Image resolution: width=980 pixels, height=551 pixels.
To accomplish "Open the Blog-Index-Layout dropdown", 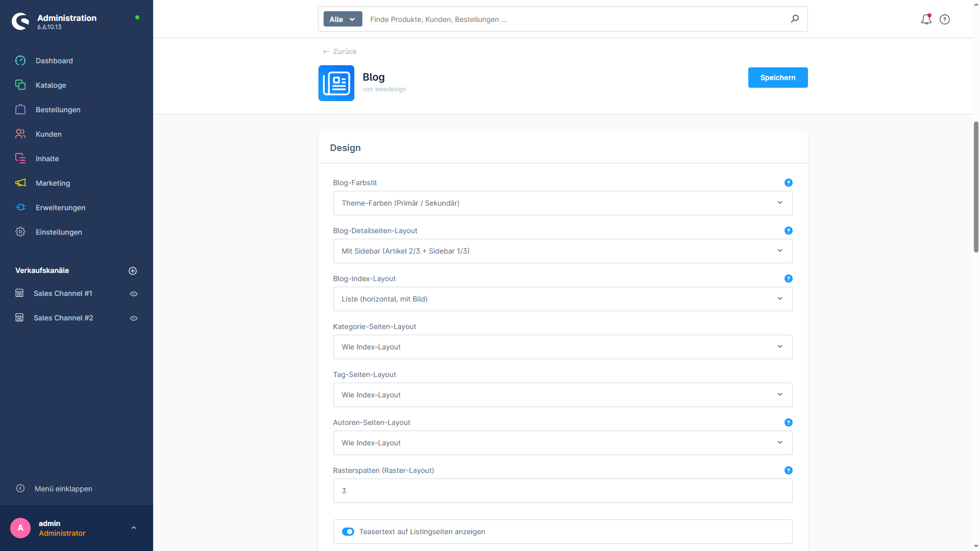I will 562,299.
